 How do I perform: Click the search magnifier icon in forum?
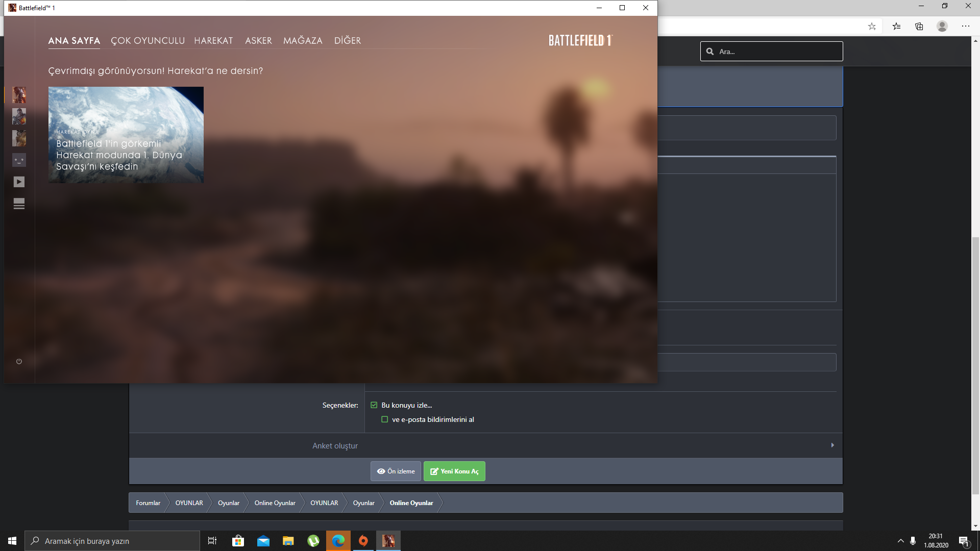(710, 52)
